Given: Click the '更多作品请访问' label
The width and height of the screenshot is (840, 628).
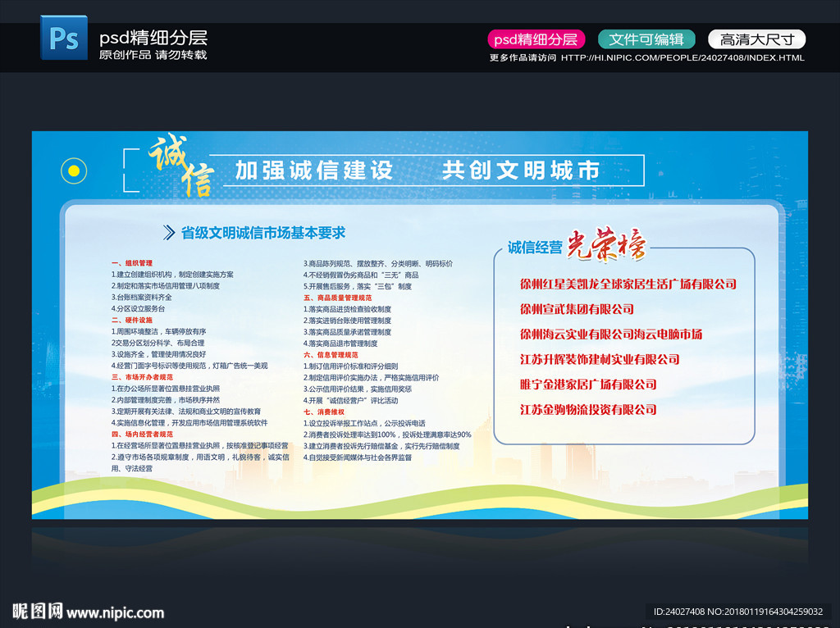Looking at the screenshot, I should (x=523, y=58).
